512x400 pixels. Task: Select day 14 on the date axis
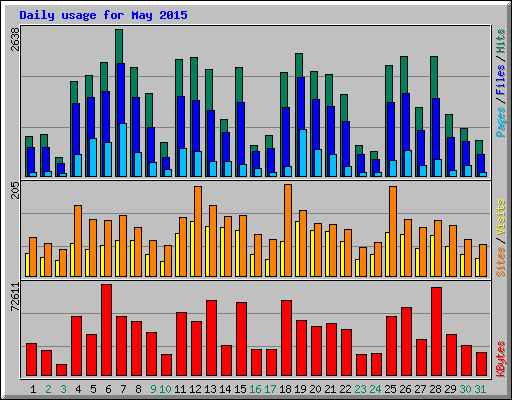coord(225,389)
